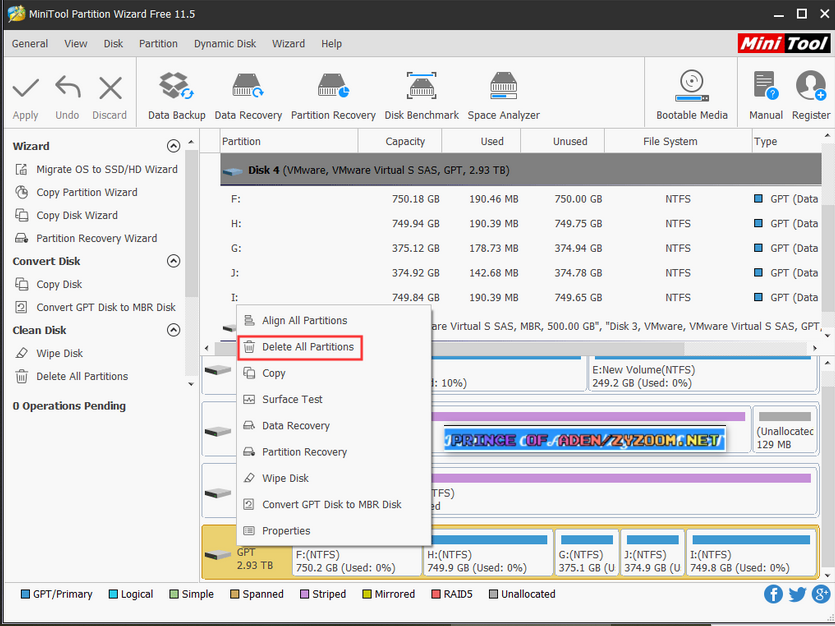Select E:New Volume(NTFS) block in disk map

(x=702, y=373)
